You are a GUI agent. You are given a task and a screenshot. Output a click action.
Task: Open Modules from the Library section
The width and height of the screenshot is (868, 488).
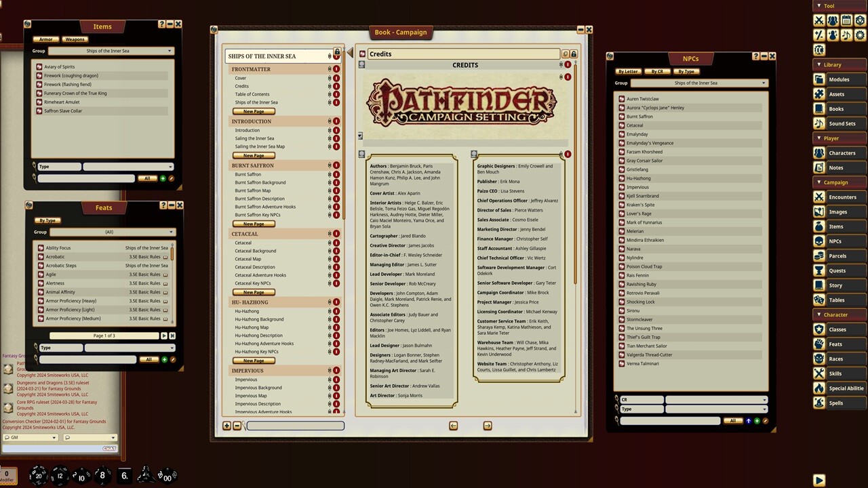click(821, 79)
